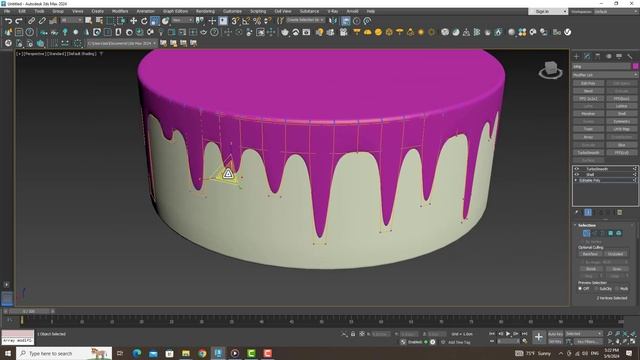The height and width of the screenshot is (360, 640).
Task: Select SubObj preview selection radio
Action: (x=597, y=289)
